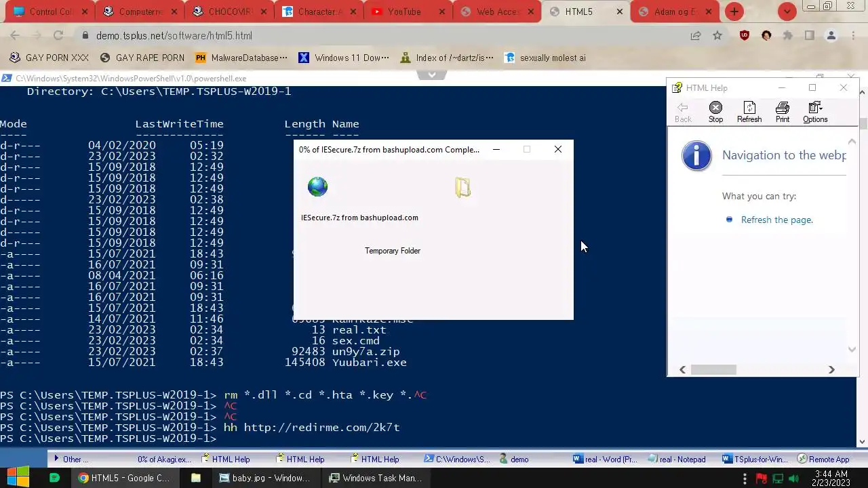Go back in Chrome
868x488 pixels.
[15, 36]
